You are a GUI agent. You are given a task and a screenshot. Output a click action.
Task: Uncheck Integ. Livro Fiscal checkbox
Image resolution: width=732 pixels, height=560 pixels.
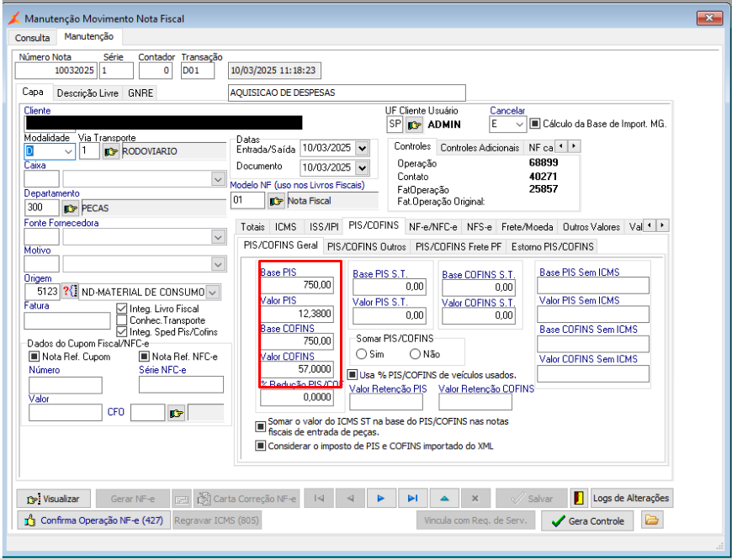pyautogui.click(x=122, y=309)
